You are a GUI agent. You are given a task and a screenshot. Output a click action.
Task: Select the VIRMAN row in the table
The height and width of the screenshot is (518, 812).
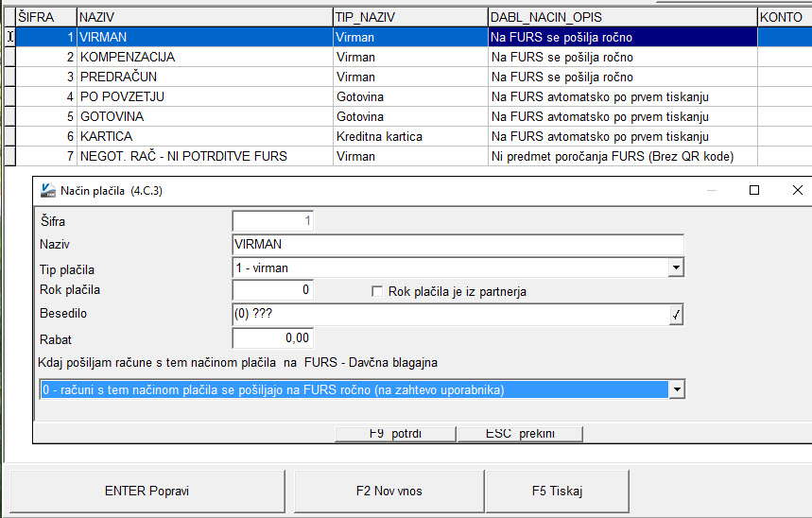(414, 37)
